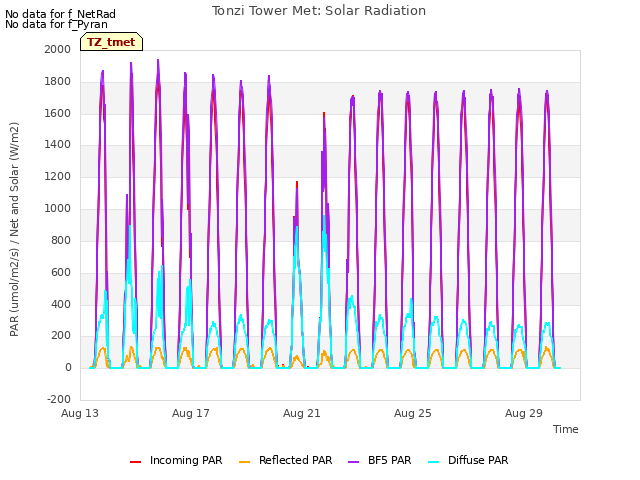Click the y-axis title PAR / Net and Solar
This screenshot has width=640, height=480.
14,229
